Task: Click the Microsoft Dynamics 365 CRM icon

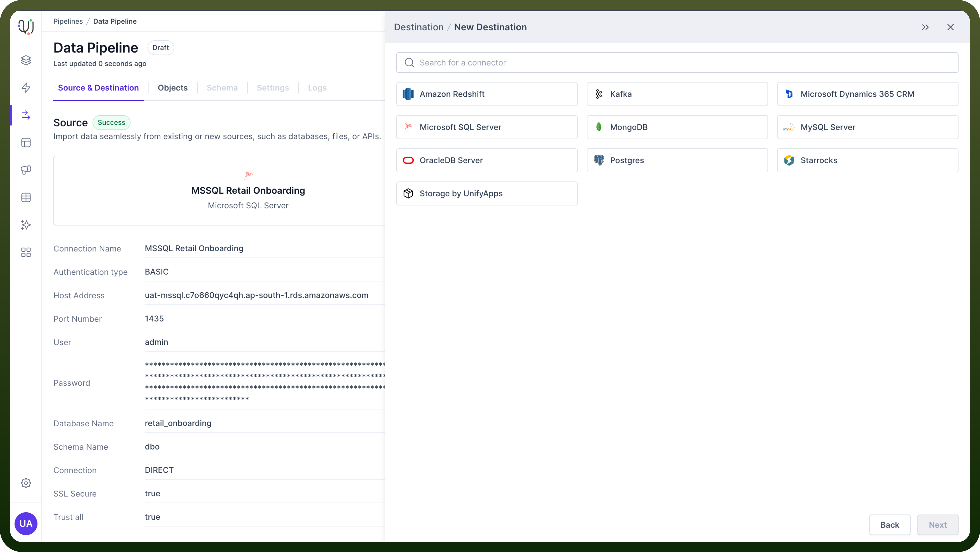Action: coord(789,94)
